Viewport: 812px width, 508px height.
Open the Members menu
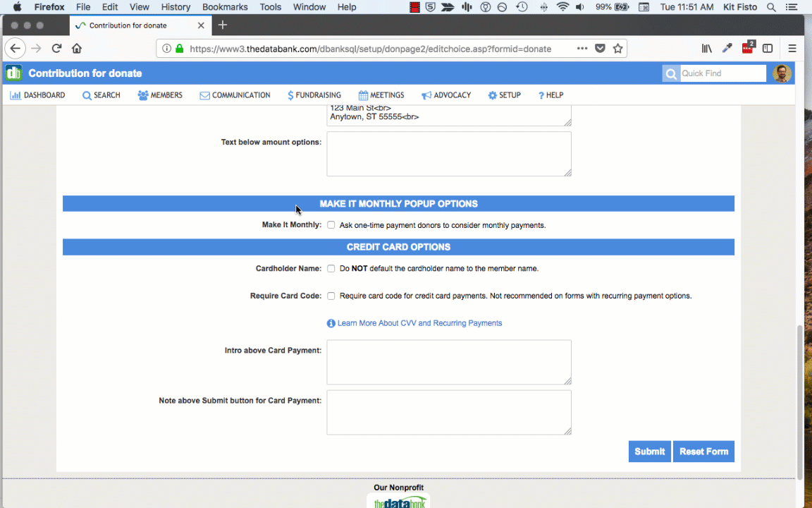160,95
